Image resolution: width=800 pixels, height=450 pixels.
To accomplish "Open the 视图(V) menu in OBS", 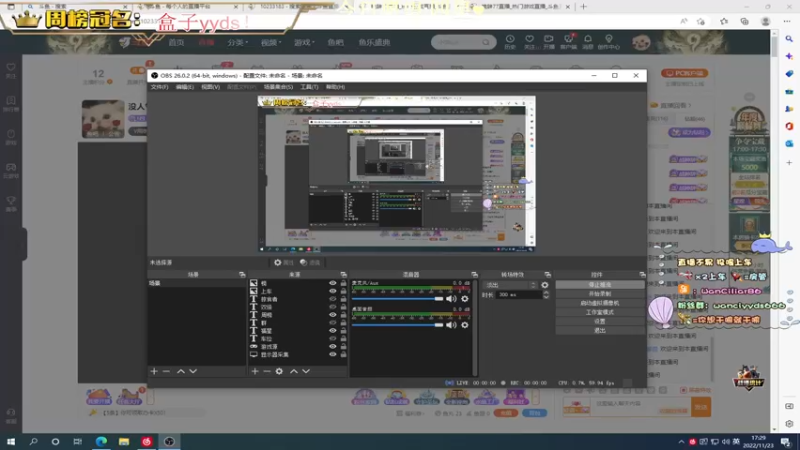I will (x=210, y=87).
